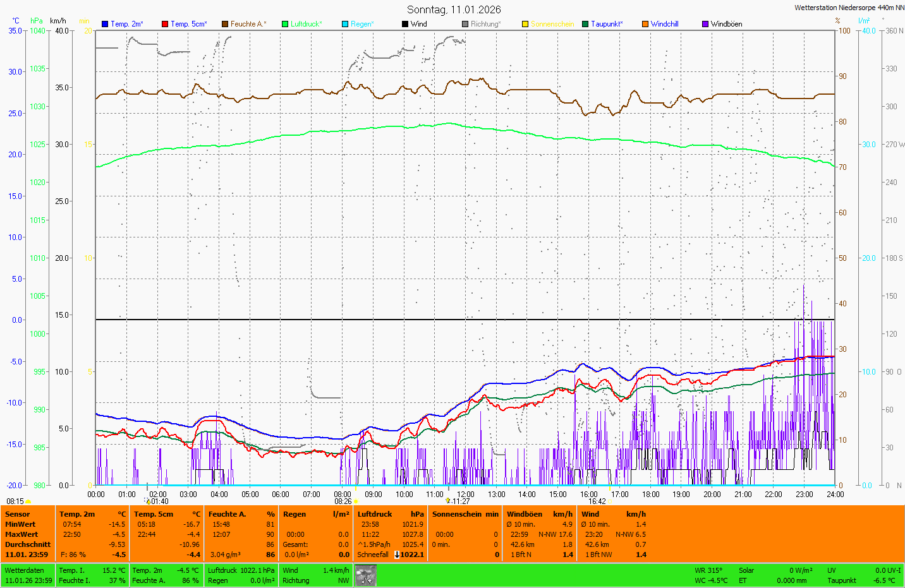Select the Sonnenschein legend label
This screenshot has width=905, height=588.
click(552, 24)
